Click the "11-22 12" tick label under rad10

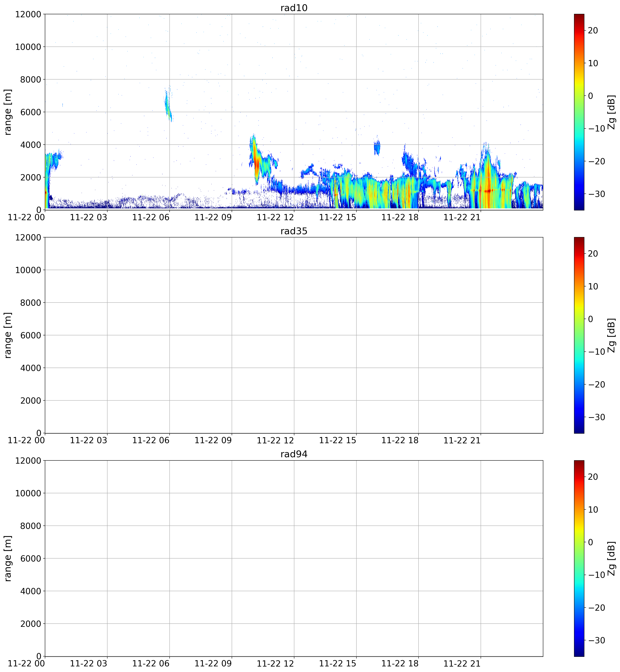pyautogui.click(x=275, y=217)
